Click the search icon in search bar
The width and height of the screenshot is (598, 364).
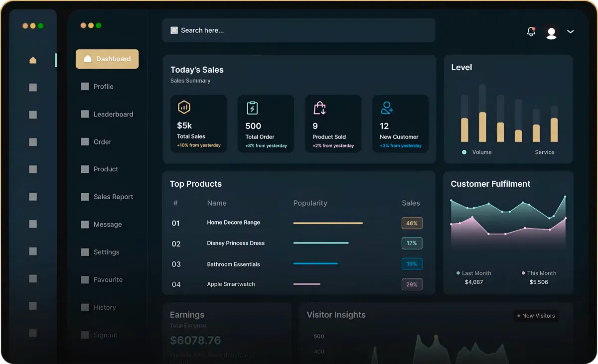pyautogui.click(x=174, y=30)
